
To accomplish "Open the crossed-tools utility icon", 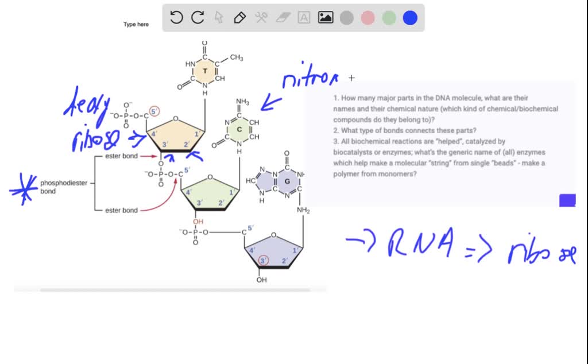I will click(261, 17).
